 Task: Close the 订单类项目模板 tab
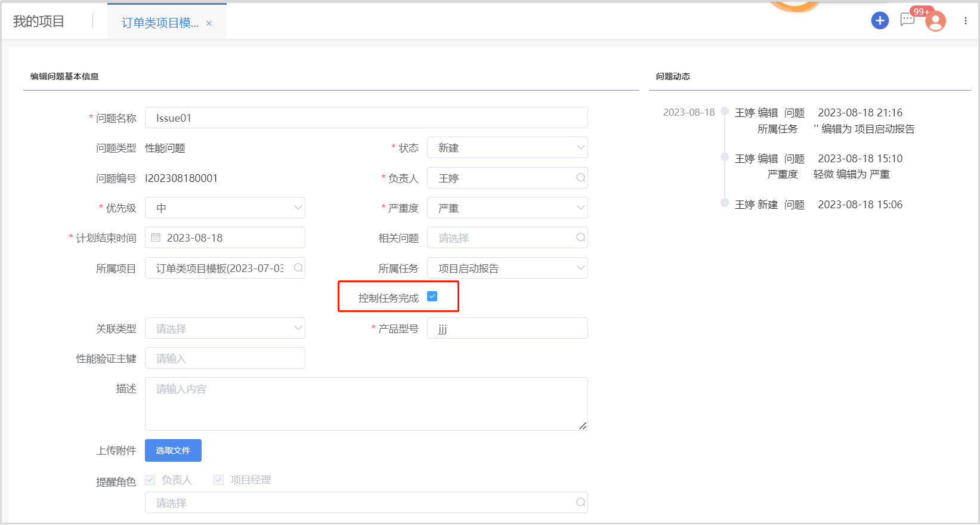(209, 23)
